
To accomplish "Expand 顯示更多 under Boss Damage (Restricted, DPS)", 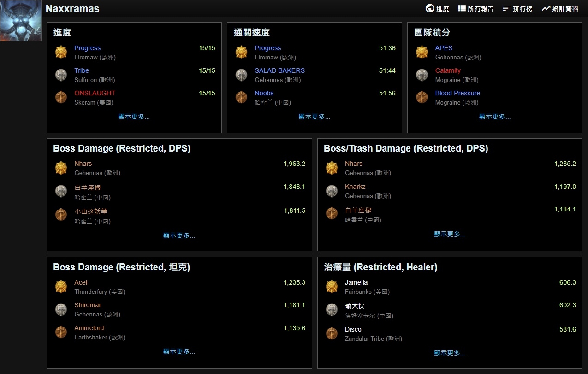I will pyautogui.click(x=179, y=235).
